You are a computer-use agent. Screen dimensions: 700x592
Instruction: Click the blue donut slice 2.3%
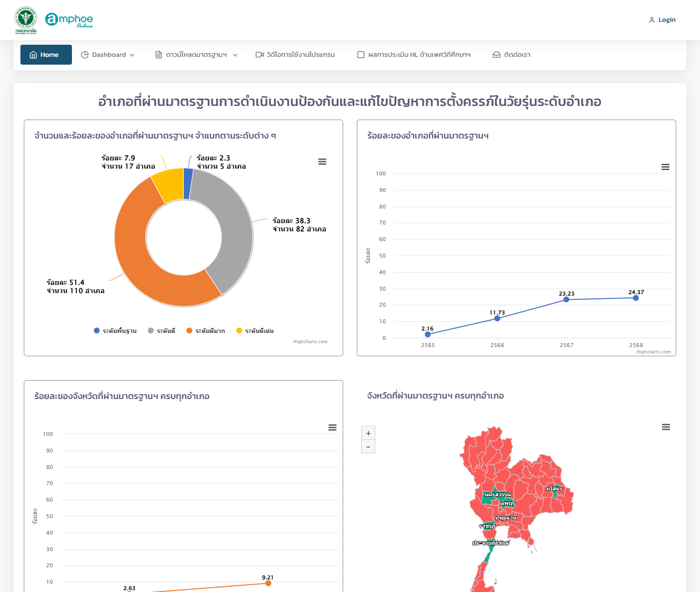[x=188, y=184]
